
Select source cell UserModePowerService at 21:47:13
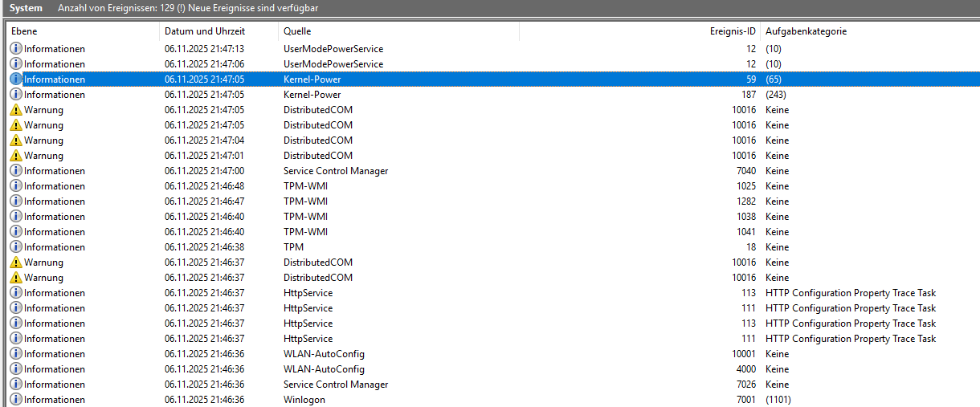click(x=333, y=49)
